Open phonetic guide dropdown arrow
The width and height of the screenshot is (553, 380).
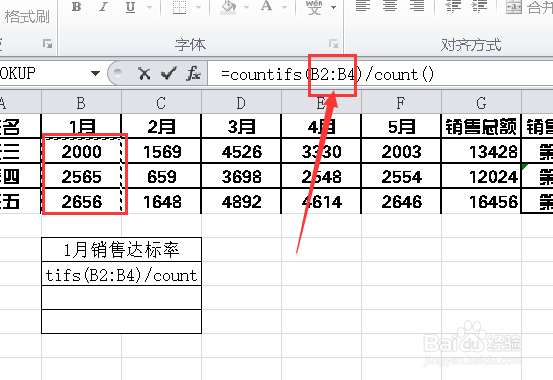[x=333, y=7]
